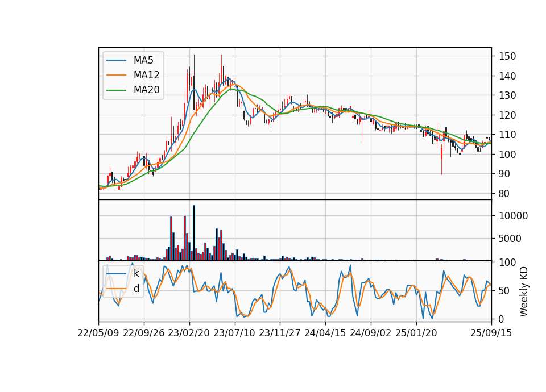The height and width of the screenshot is (392, 546).
Task: Click the 50 KD axis label
Action: (x=504, y=291)
